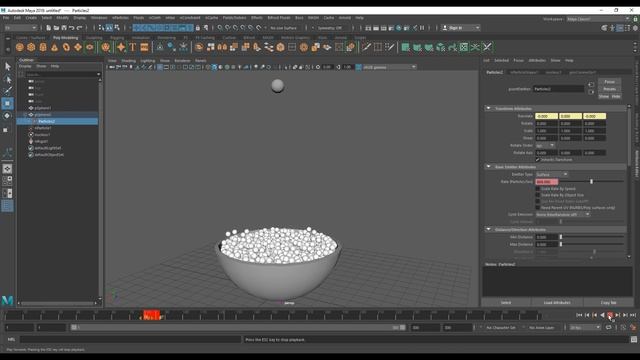Viewport: 640px width, 360px height.
Task: Click the Redo arrow icon
Action: pos(80,28)
